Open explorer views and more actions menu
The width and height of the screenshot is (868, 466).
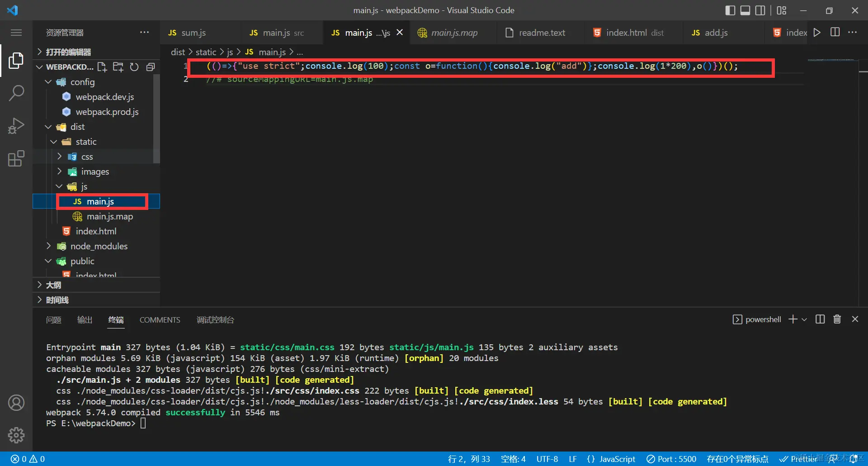[145, 32]
